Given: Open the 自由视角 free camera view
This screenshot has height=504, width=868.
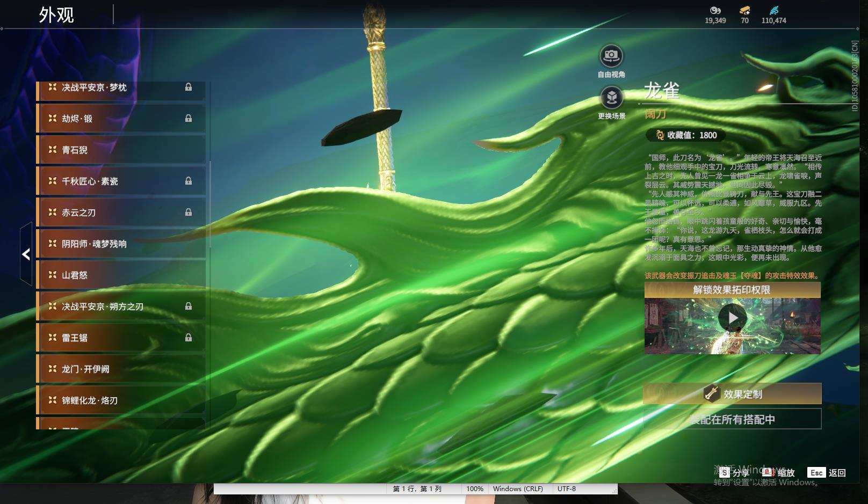Looking at the screenshot, I should pyautogui.click(x=611, y=56).
